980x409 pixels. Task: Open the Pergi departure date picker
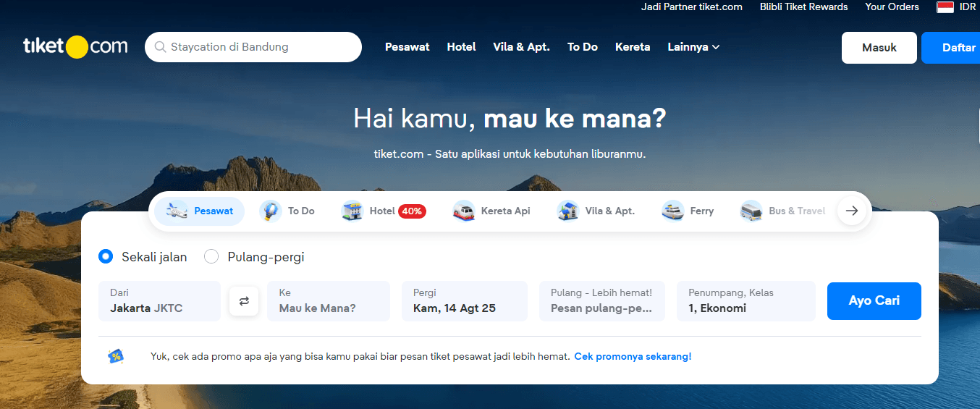pos(465,301)
